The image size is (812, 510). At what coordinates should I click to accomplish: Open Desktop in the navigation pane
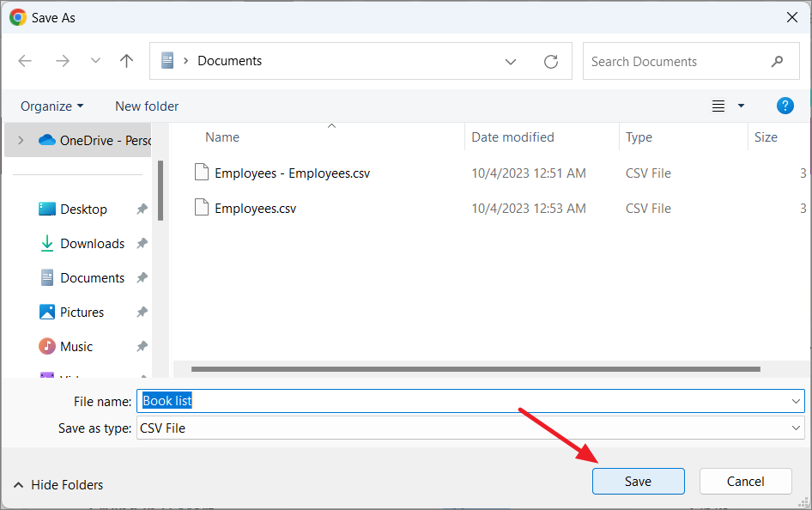(x=83, y=209)
